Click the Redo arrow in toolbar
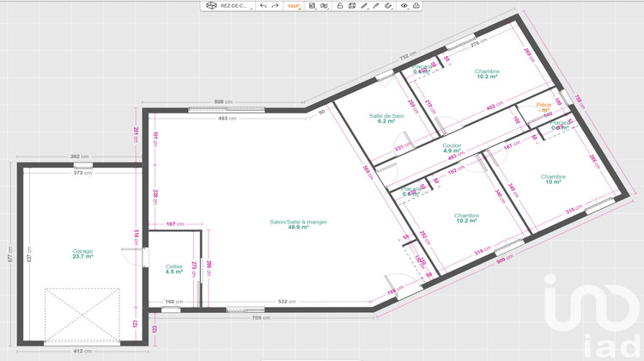This screenshot has height=361, width=644. [275, 5]
